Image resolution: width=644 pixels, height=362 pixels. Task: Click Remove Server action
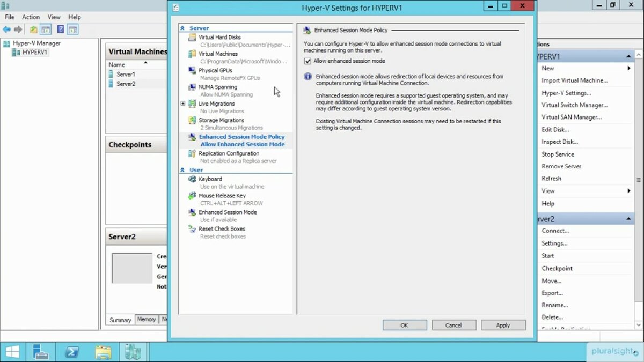click(x=561, y=167)
